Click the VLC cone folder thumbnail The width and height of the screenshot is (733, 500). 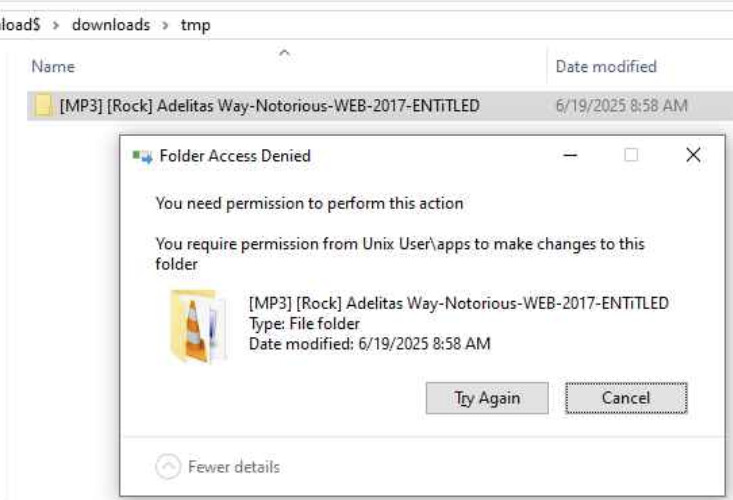pyautogui.click(x=199, y=326)
